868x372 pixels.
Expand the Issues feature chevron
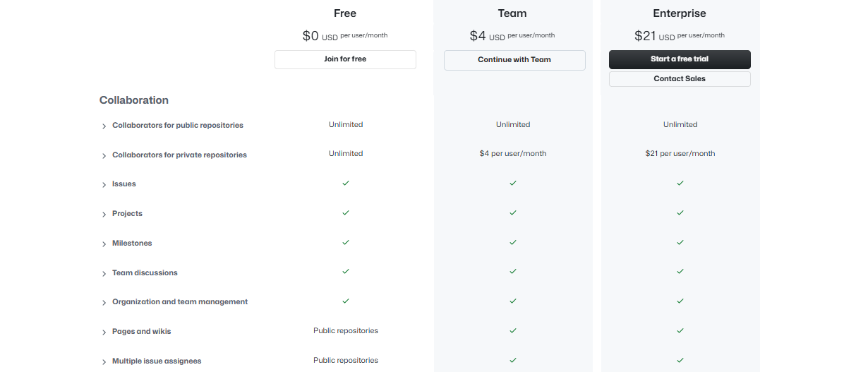click(104, 185)
